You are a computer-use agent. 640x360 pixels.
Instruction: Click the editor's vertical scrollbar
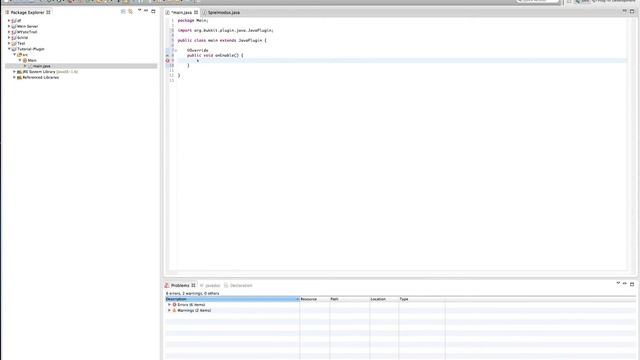pyautogui.click(x=632, y=143)
